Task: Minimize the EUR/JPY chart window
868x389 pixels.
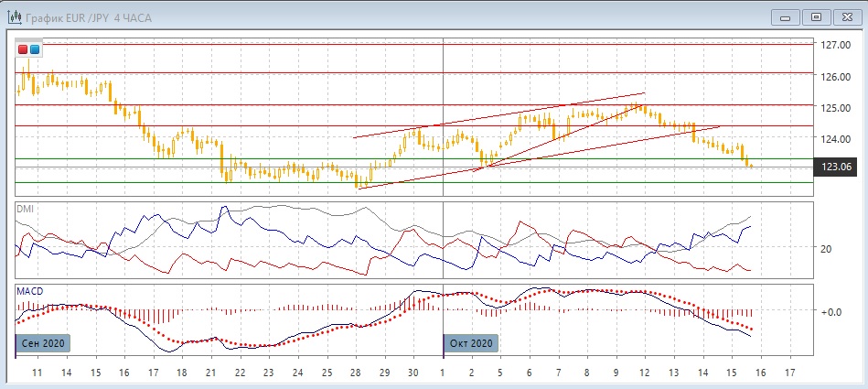Action: point(785,16)
